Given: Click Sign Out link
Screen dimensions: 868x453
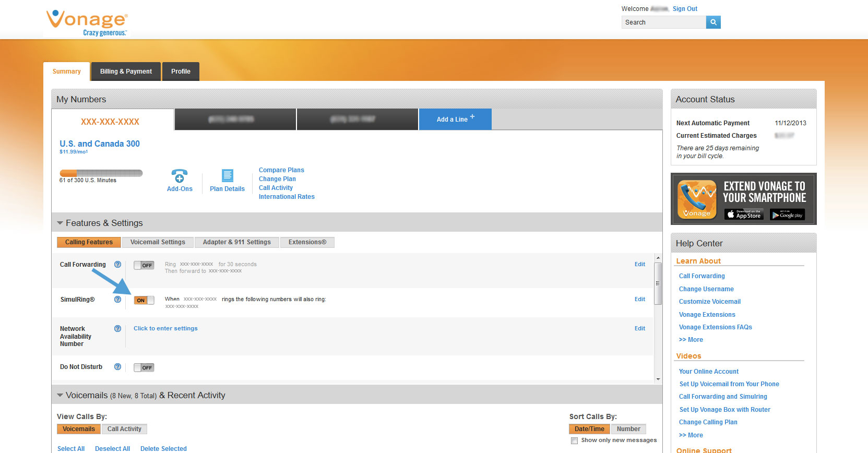Looking at the screenshot, I should (x=685, y=9).
